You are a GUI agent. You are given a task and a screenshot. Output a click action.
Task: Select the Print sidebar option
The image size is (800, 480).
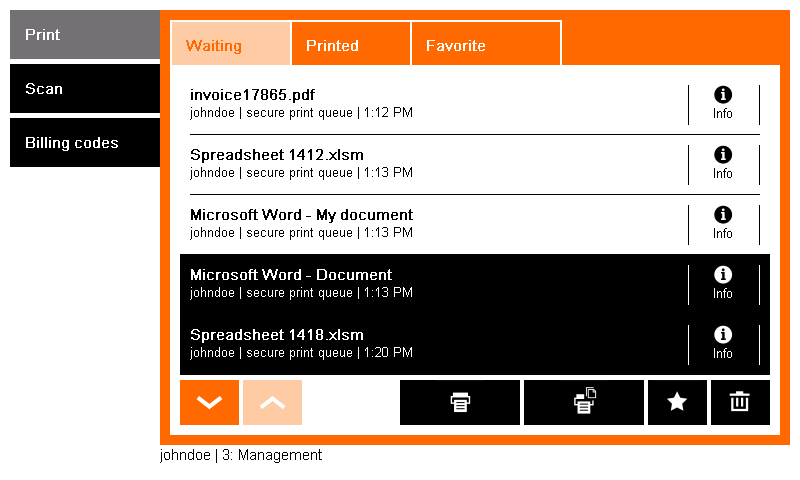[84, 35]
